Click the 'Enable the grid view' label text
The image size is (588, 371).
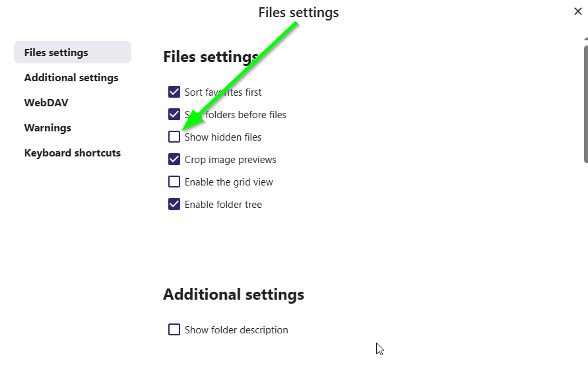tap(228, 182)
